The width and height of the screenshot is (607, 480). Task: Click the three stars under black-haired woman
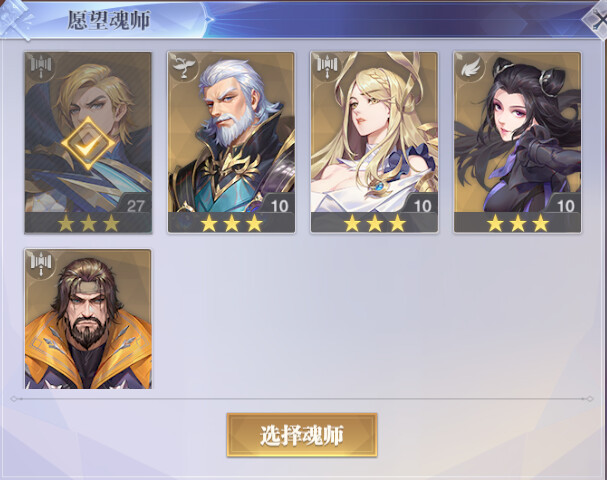(518, 223)
